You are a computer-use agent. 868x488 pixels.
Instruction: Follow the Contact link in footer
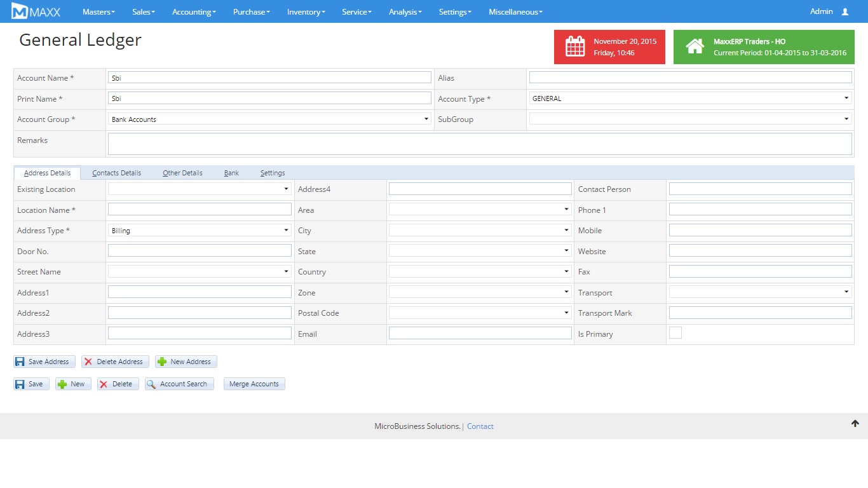(x=480, y=426)
